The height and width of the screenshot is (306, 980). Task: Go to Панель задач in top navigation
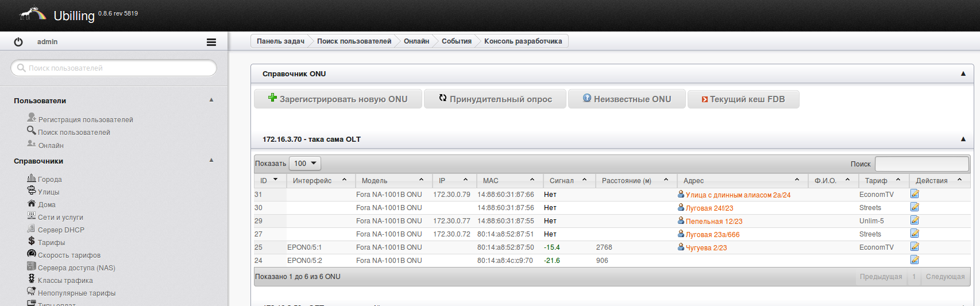[280, 41]
